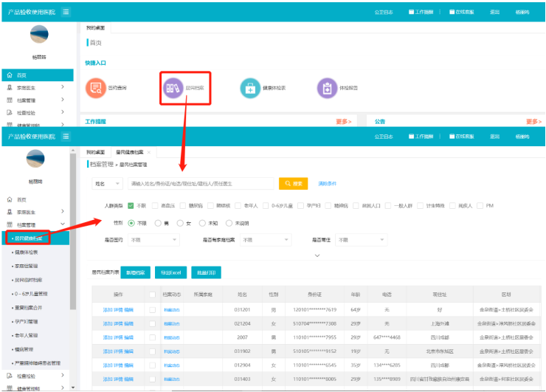Tick the checkbox in row 031201
This screenshot has width=546, height=392.
click(x=152, y=310)
